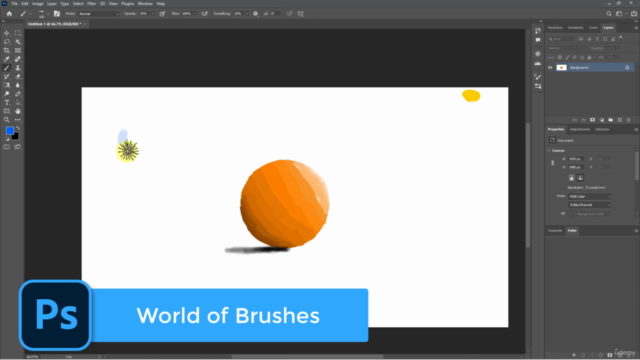Toggle pressure for size button
The image size is (640, 360).
pos(289,13)
